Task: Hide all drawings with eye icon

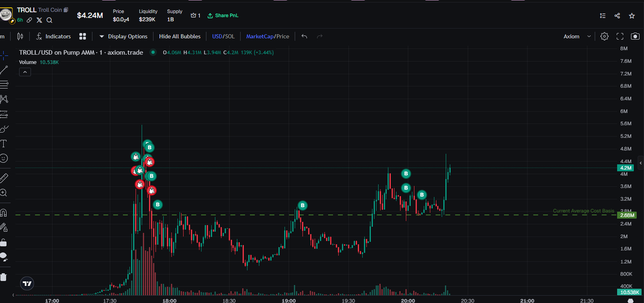Action: click(4, 257)
